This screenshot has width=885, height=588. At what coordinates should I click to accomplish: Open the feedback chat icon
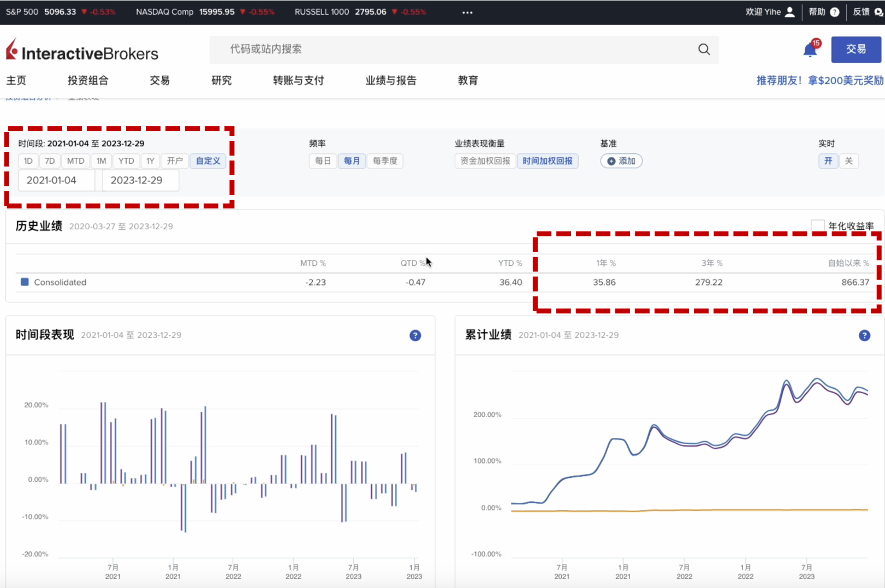(878, 12)
